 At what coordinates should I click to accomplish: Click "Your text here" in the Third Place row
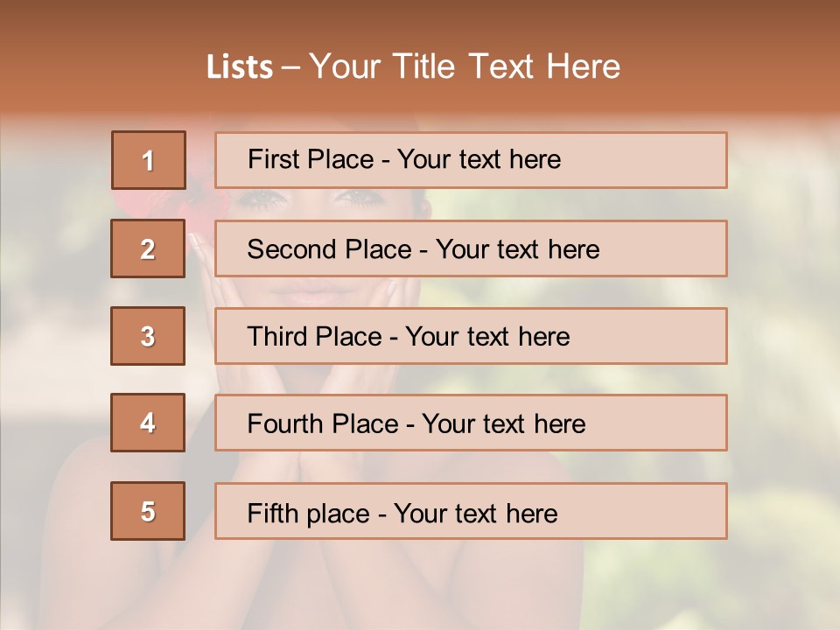click(x=488, y=337)
